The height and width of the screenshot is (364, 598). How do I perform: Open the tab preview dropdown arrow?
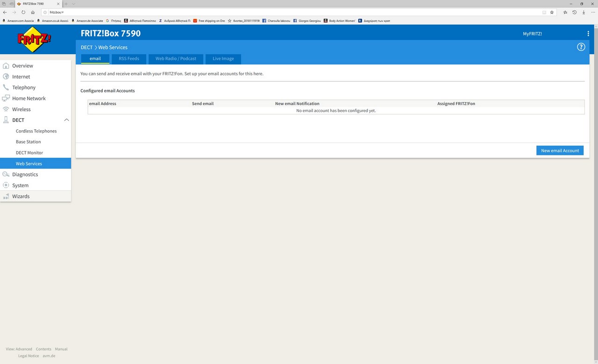click(x=73, y=4)
